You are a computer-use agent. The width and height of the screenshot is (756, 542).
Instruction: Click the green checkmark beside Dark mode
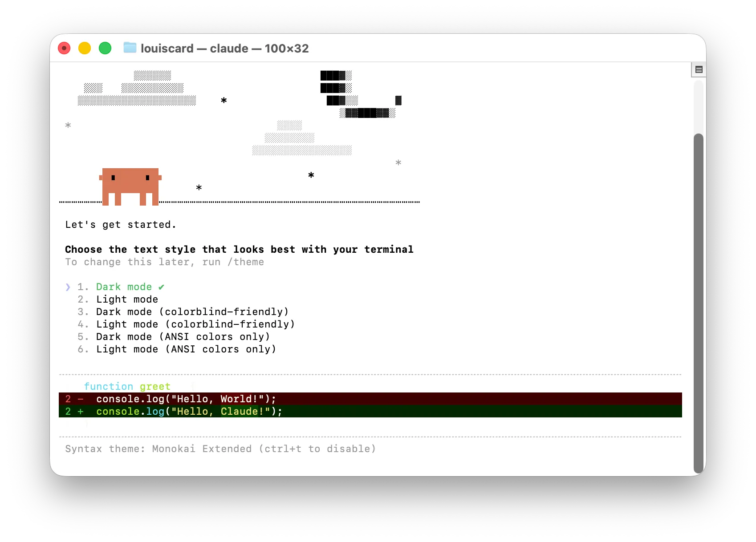coord(161,287)
